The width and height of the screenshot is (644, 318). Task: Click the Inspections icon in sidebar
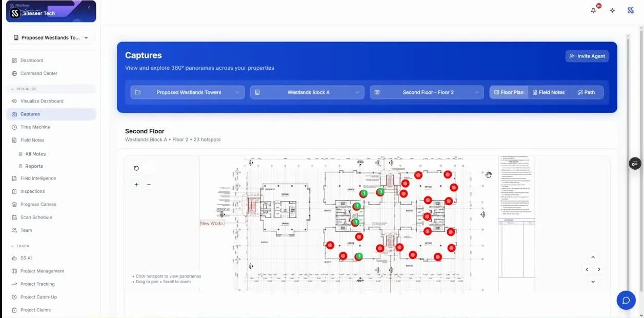coord(14,191)
